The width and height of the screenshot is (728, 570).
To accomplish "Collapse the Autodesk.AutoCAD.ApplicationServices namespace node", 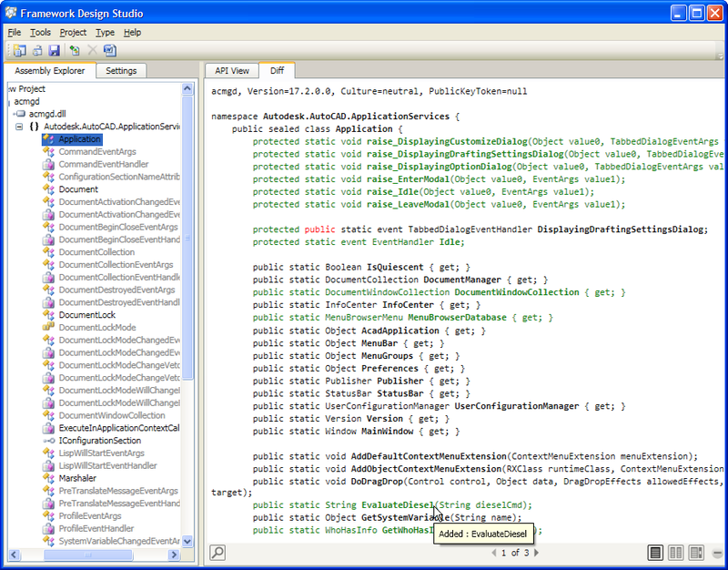I will (x=17, y=127).
